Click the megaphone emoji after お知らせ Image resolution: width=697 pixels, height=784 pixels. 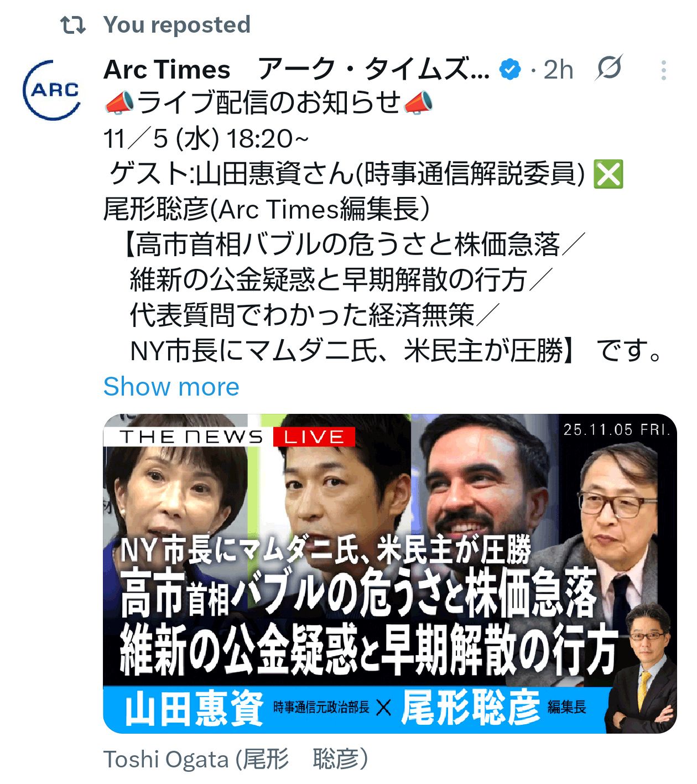(418, 103)
